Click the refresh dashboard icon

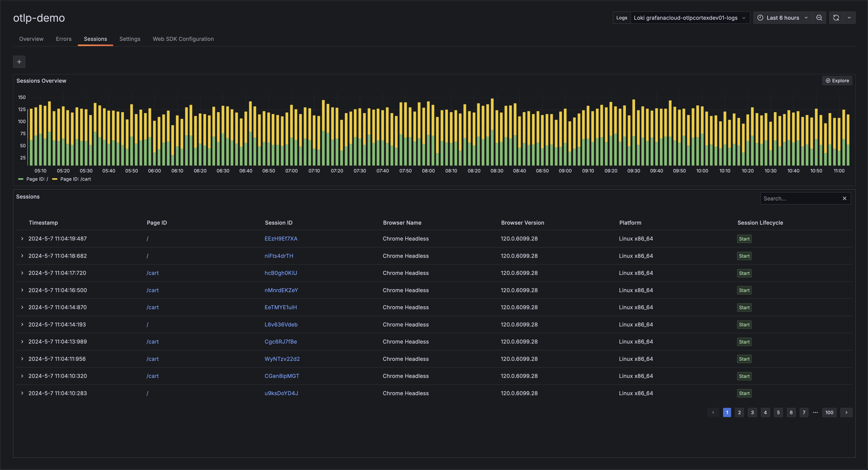(x=836, y=17)
